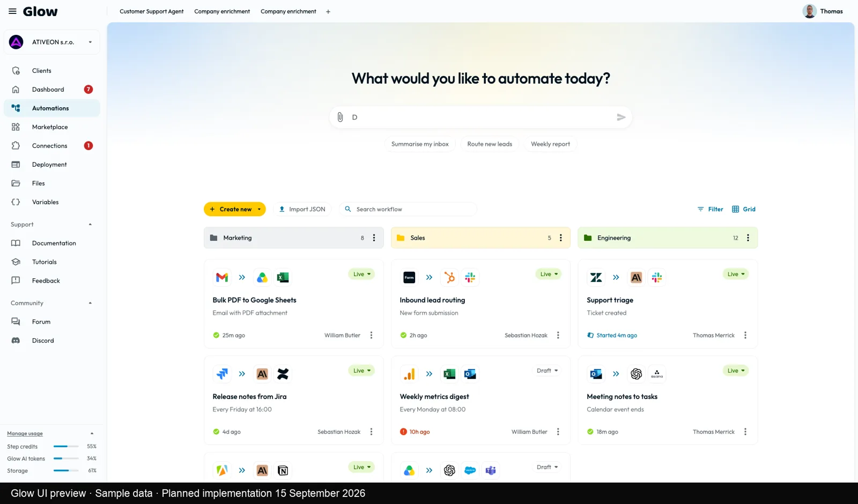Open the Filter options

[x=710, y=209]
